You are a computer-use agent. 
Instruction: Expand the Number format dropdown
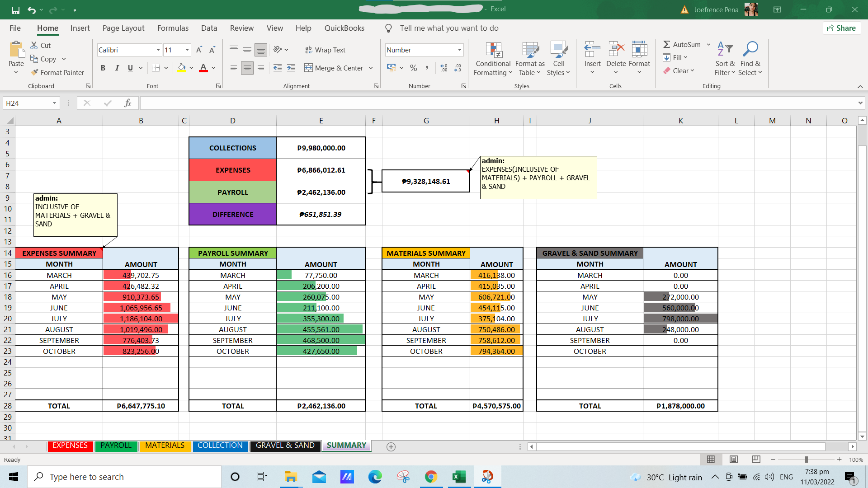459,50
